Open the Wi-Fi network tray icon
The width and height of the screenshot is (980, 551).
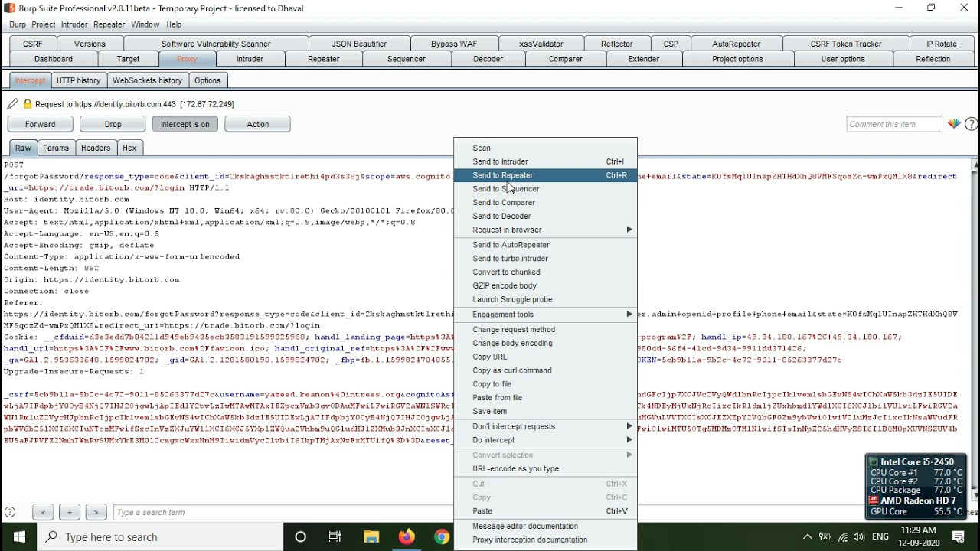tap(842, 537)
